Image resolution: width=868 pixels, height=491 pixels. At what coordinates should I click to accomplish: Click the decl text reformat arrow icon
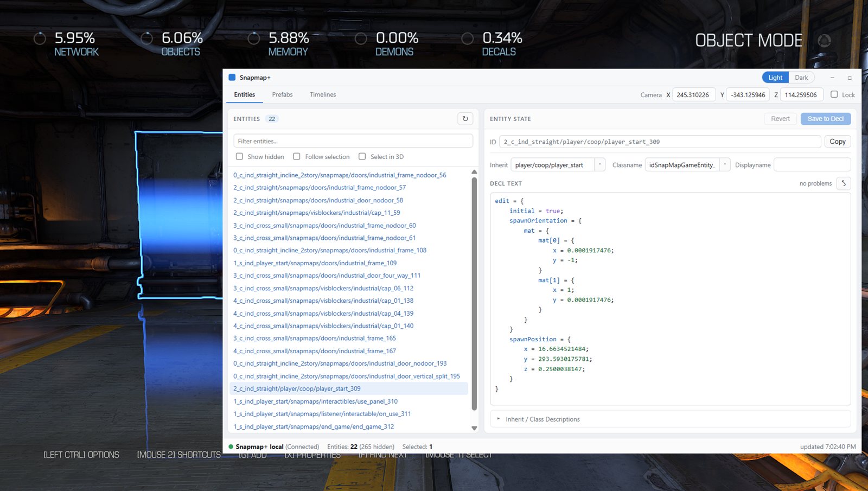point(844,183)
